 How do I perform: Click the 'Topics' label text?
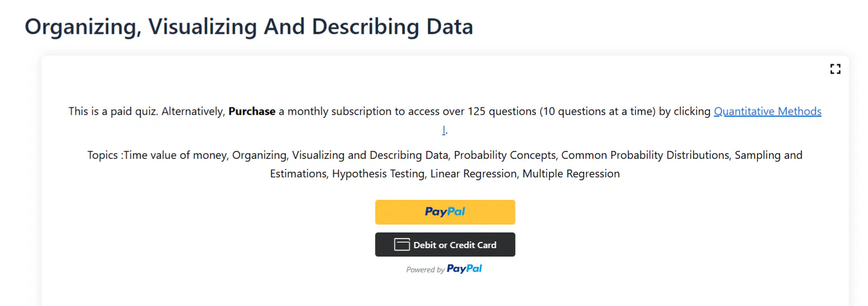[x=103, y=155]
